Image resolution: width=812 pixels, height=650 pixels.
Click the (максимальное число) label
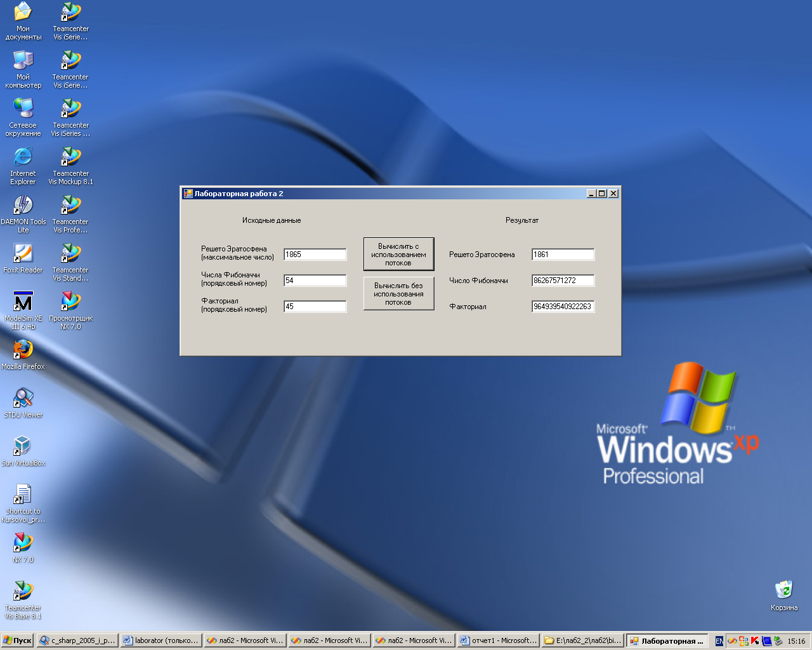238,258
